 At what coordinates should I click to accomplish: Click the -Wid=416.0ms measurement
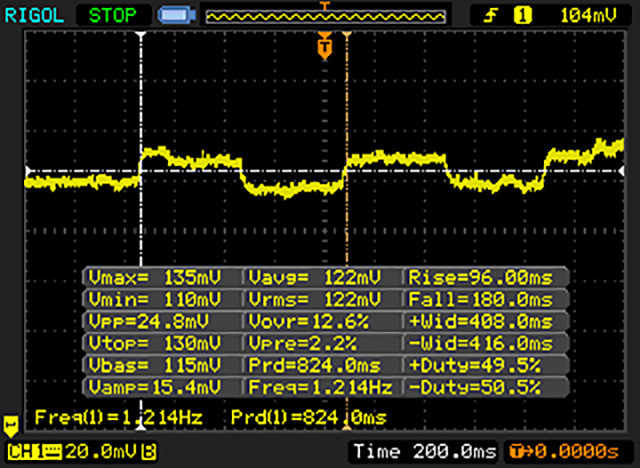coord(480,343)
